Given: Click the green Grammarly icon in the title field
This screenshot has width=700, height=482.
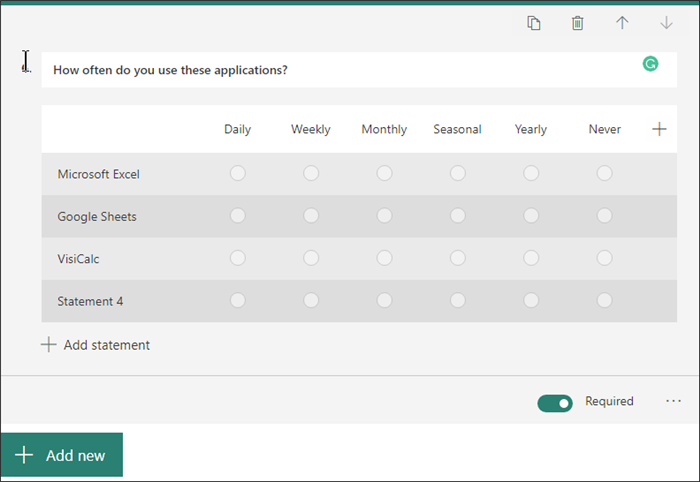Looking at the screenshot, I should (x=650, y=64).
